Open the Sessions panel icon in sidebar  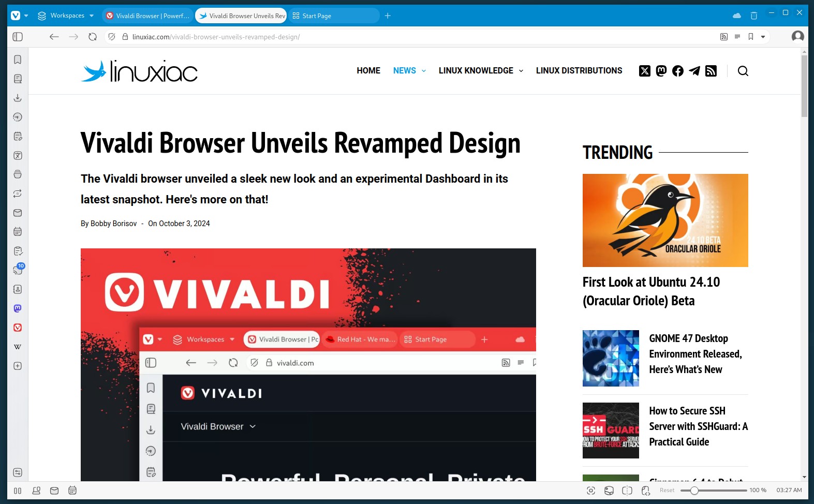(18, 194)
